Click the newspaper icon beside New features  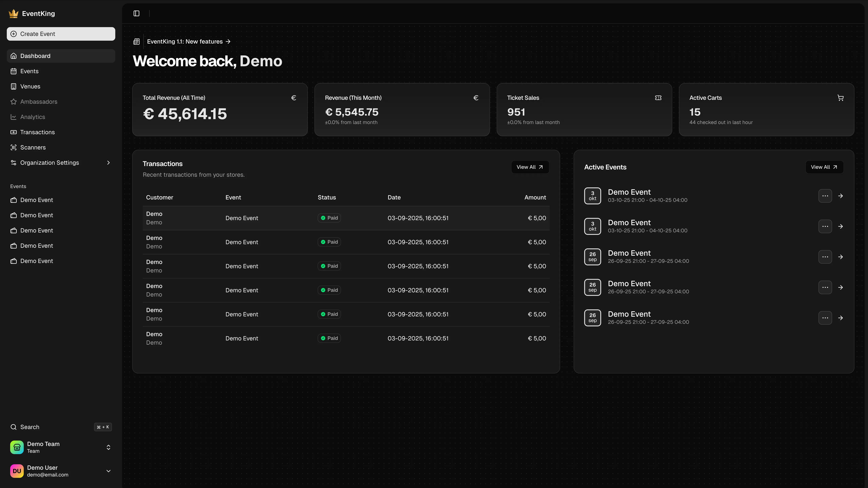(136, 41)
